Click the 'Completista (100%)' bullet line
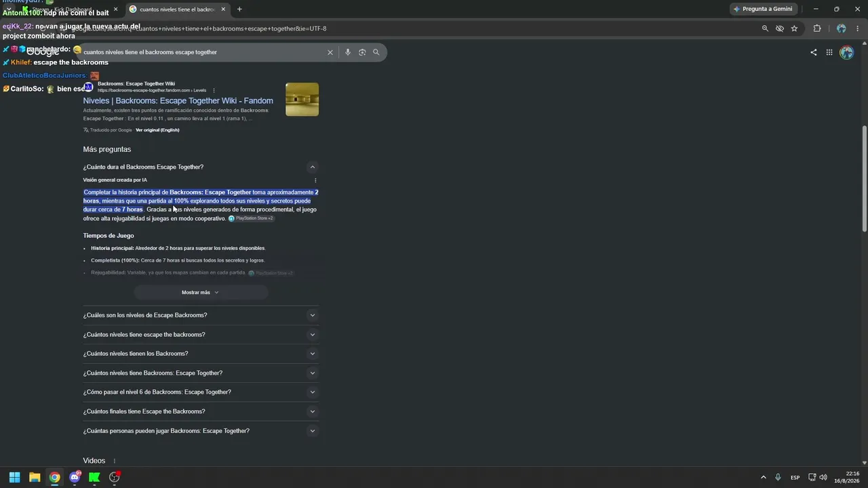Image resolution: width=868 pixels, height=488 pixels. 178,260
